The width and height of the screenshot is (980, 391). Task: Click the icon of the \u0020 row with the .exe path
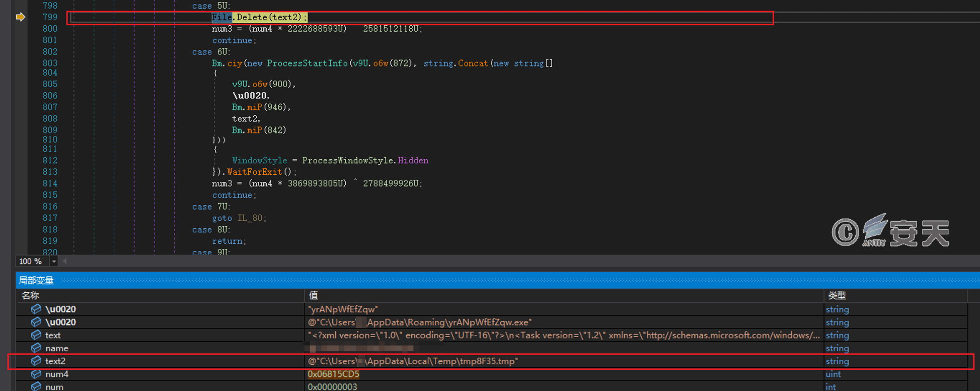[x=36, y=322]
